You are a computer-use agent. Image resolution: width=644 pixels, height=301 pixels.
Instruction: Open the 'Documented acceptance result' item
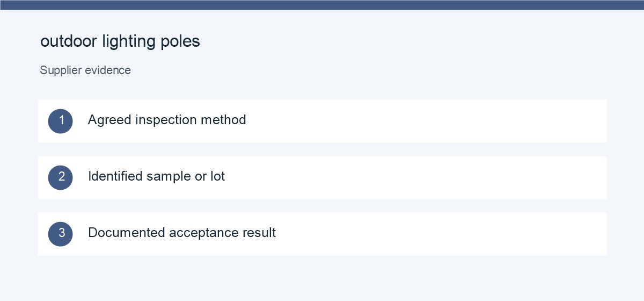coord(182,233)
